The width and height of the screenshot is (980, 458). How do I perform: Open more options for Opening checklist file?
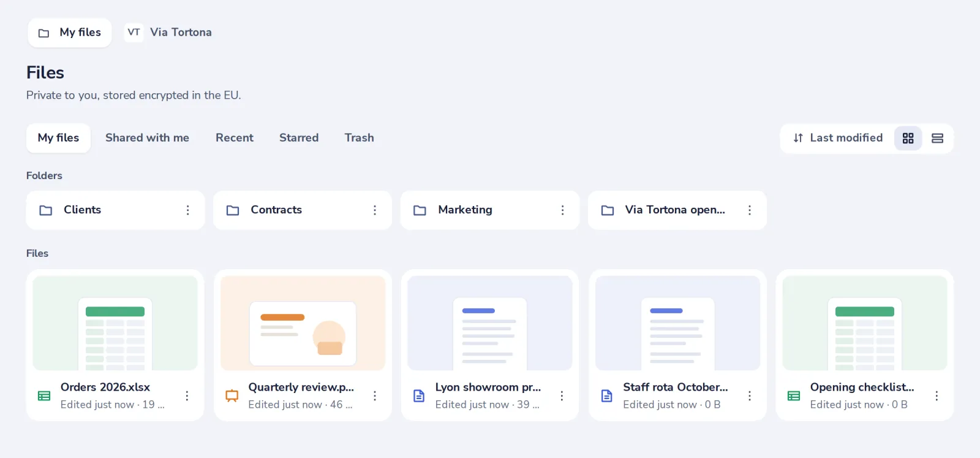pos(937,396)
